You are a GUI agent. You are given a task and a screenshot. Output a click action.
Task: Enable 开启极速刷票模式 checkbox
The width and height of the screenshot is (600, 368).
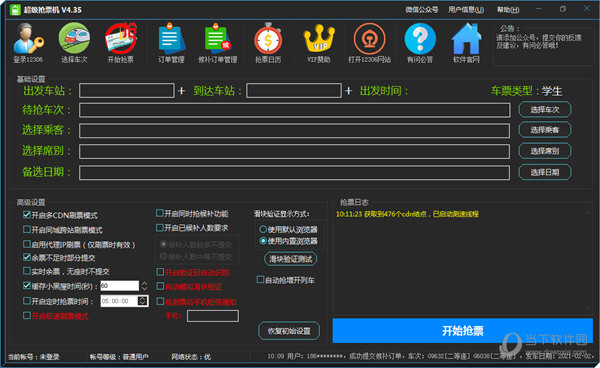pyautogui.click(x=27, y=316)
